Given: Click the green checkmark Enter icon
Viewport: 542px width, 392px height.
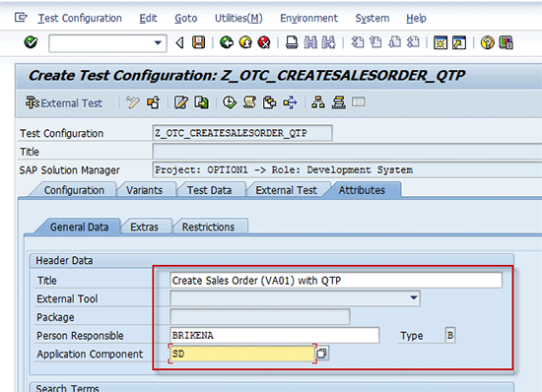Looking at the screenshot, I should point(31,42).
